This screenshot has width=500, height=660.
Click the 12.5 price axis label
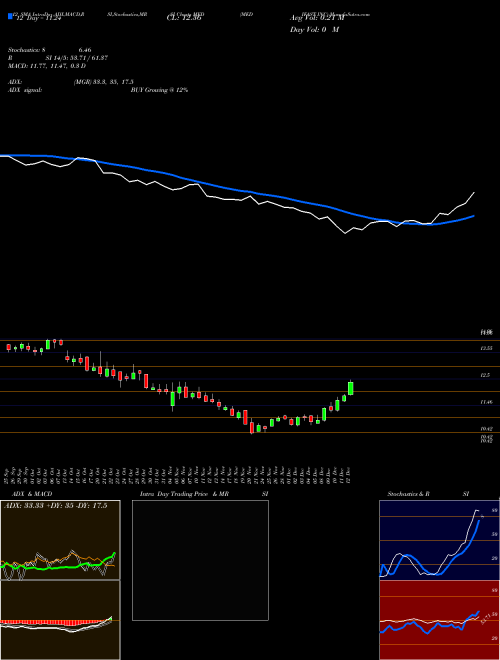(485, 375)
